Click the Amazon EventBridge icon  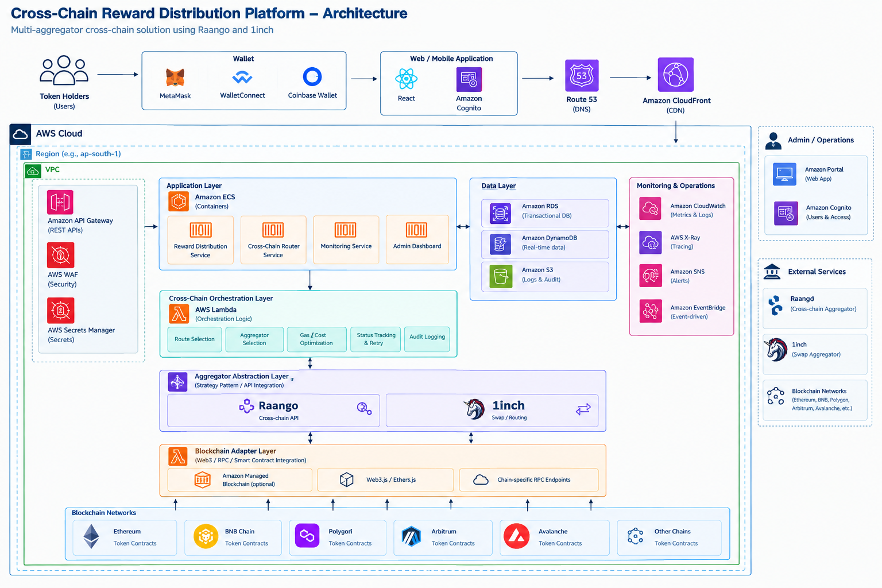click(651, 311)
